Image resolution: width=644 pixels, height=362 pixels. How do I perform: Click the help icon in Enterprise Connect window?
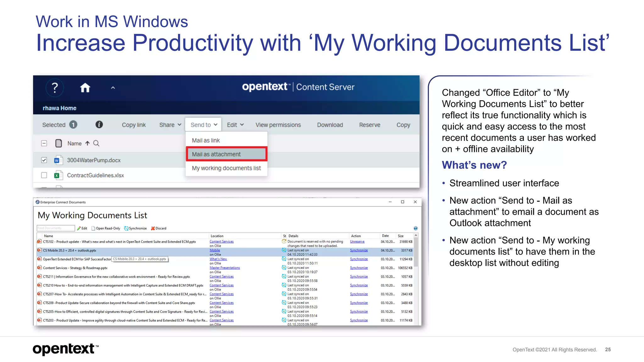click(x=415, y=228)
